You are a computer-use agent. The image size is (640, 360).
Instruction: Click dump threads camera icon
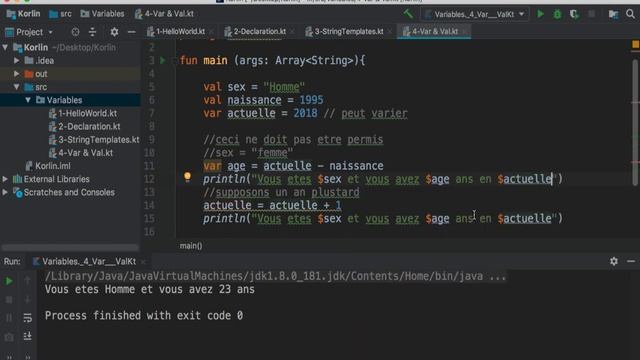9,336
